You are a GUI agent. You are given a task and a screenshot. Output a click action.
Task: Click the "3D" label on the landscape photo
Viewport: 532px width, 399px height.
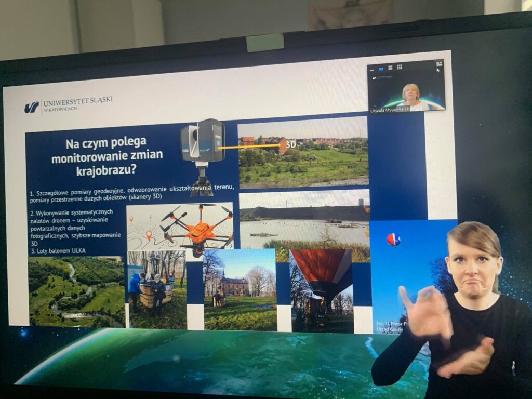[291, 144]
